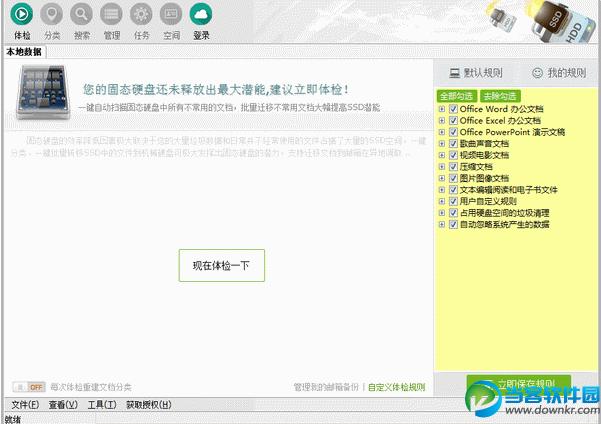Open the 查看(V) menu

click(63, 405)
